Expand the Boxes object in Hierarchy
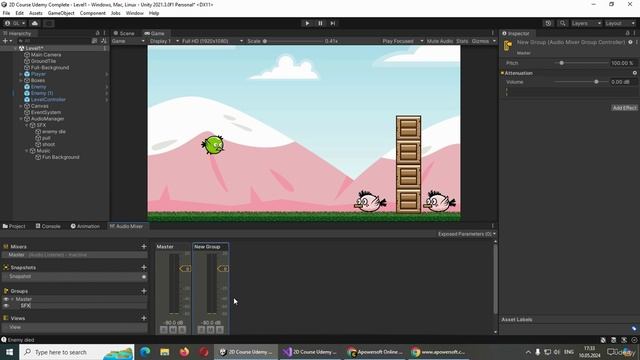 21,80
